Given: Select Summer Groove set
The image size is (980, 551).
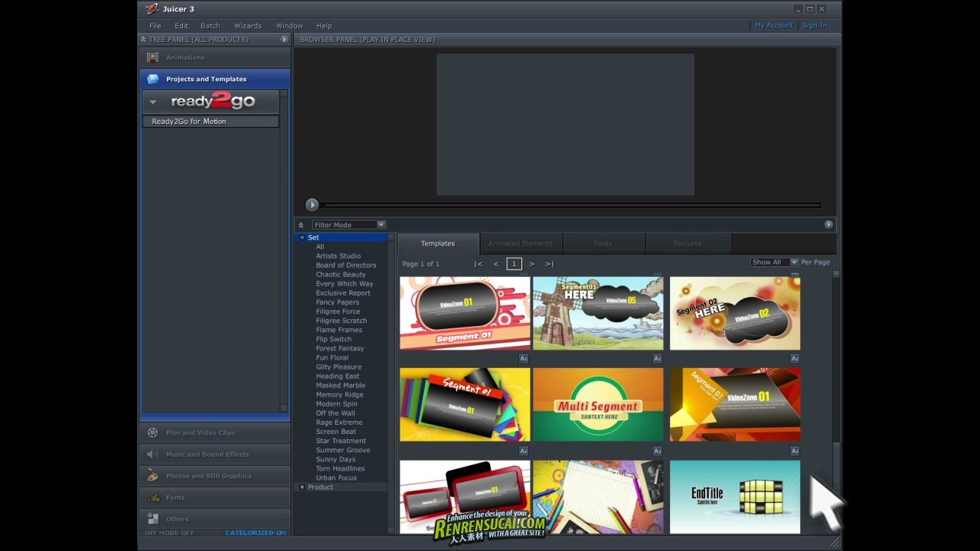Looking at the screenshot, I should point(343,450).
